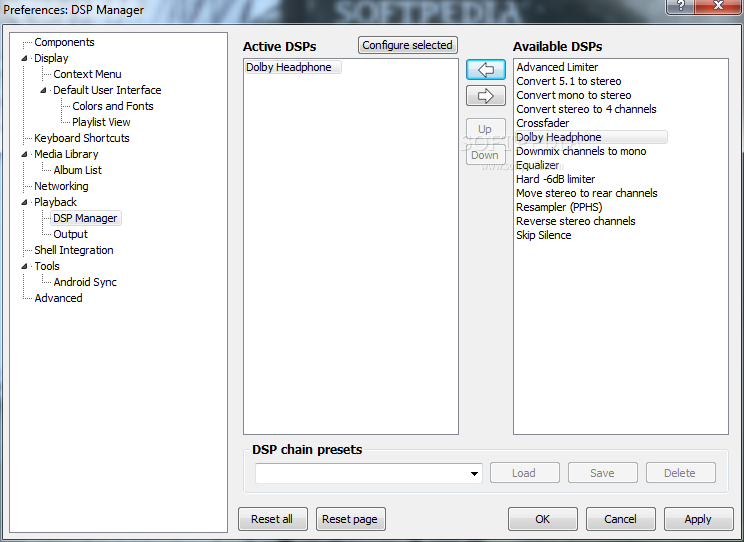Select Reverse stereo channels
This screenshot has width=744, height=542.
point(576,221)
